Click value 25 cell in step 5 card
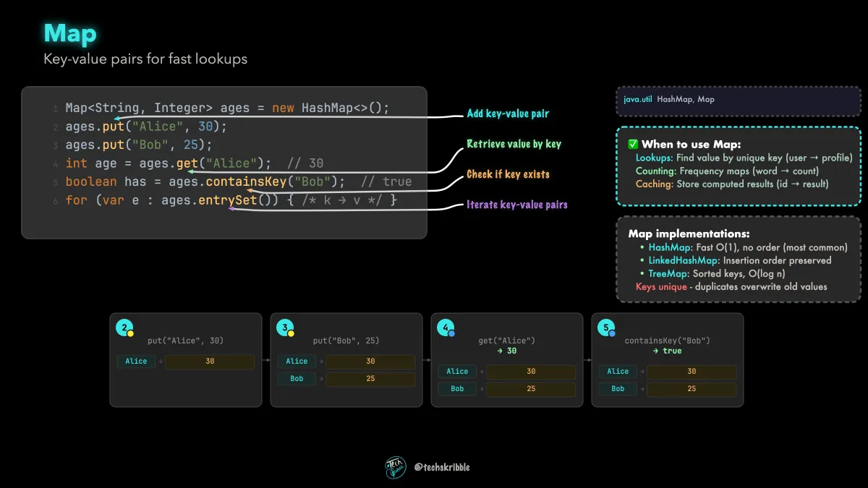868x488 pixels. tap(692, 389)
